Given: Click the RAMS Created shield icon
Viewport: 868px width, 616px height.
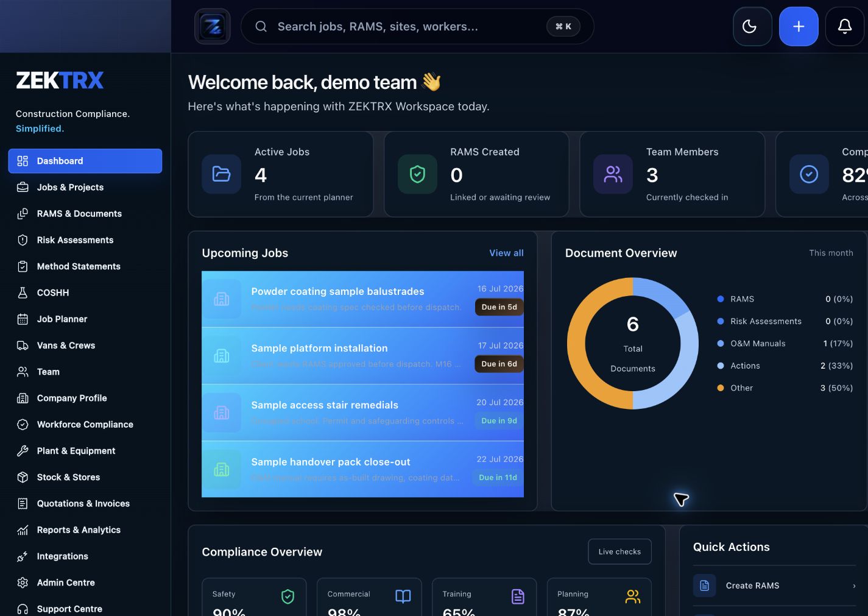Looking at the screenshot, I should coord(417,174).
